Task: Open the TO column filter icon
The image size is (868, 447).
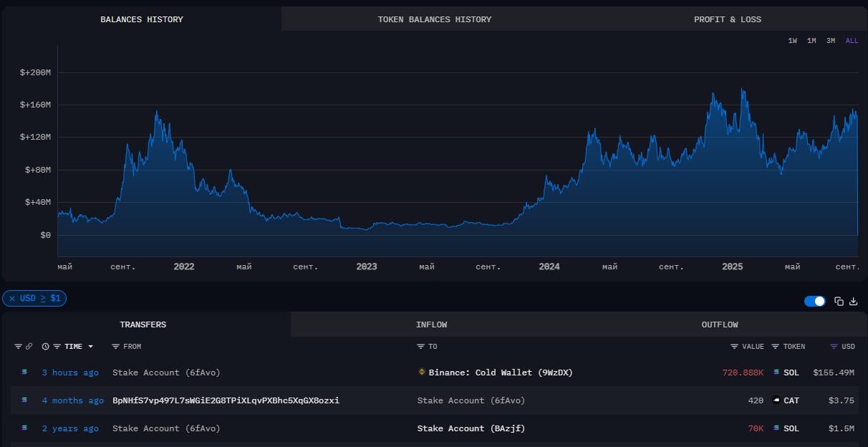Action: tap(421, 347)
